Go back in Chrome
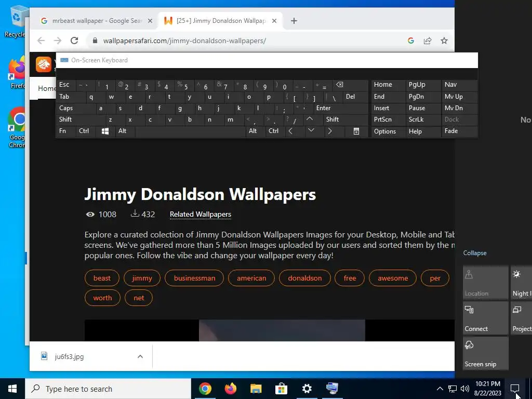The height and width of the screenshot is (399, 532). point(41,41)
